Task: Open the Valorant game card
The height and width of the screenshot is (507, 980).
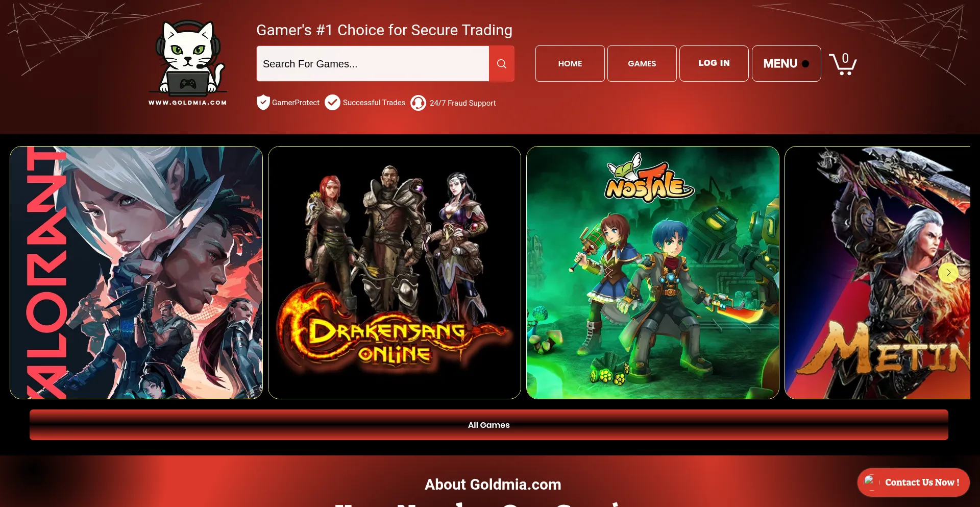Action: (136, 273)
